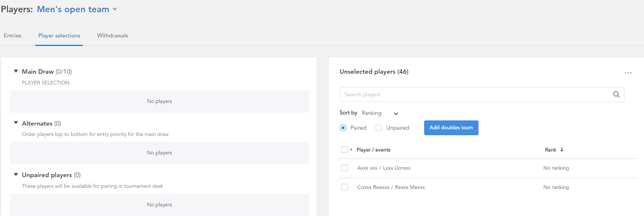The height and width of the screenshot is (216, 644).
Task: Open the three-dot more options menu
Action: pyautogui.click(x=628, y=73)
